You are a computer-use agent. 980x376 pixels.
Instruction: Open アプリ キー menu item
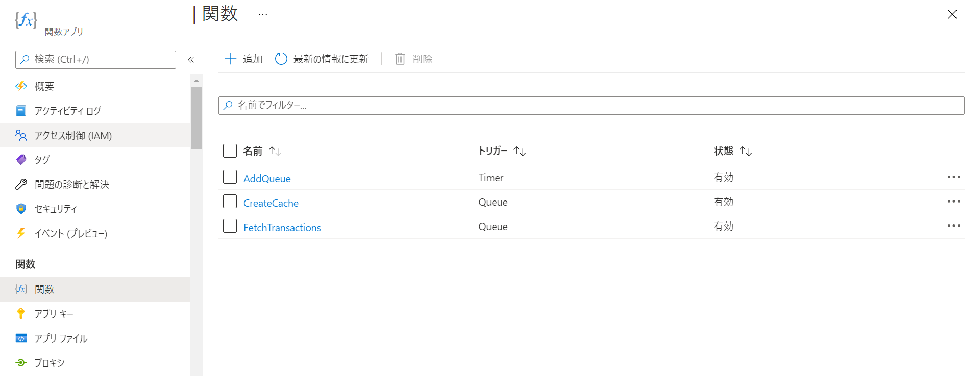tap(95, 314)
